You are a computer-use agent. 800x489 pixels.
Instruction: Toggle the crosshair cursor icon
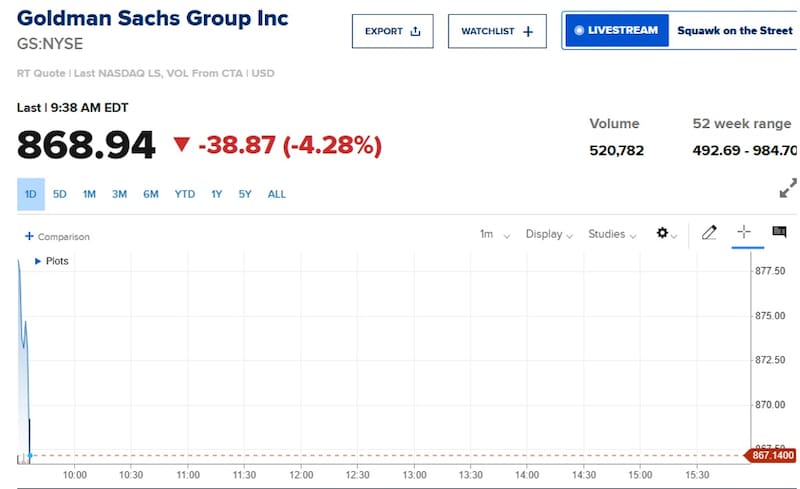point(743,232)
